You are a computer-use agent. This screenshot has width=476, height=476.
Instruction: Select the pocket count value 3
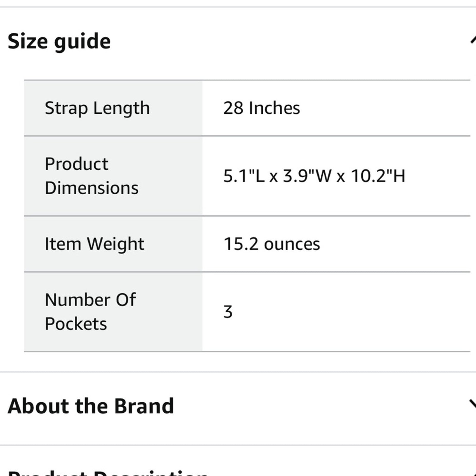click(x=228, y=312)
